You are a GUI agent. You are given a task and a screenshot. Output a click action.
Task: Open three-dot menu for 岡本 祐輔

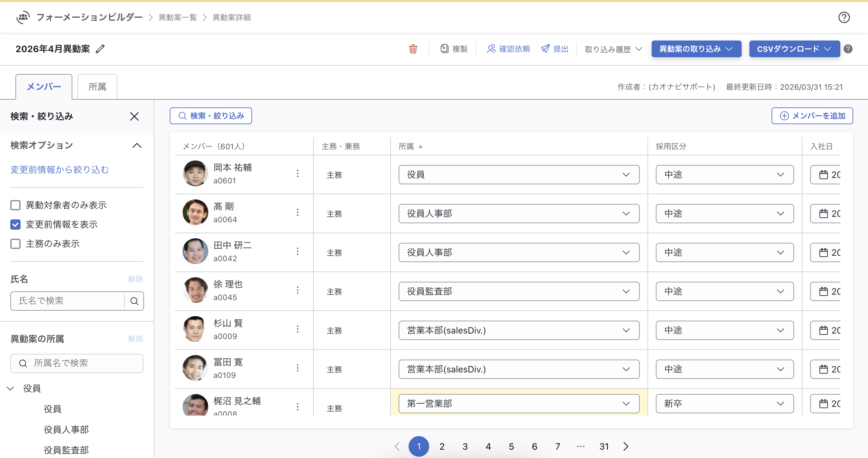click(x=298, y=174)
